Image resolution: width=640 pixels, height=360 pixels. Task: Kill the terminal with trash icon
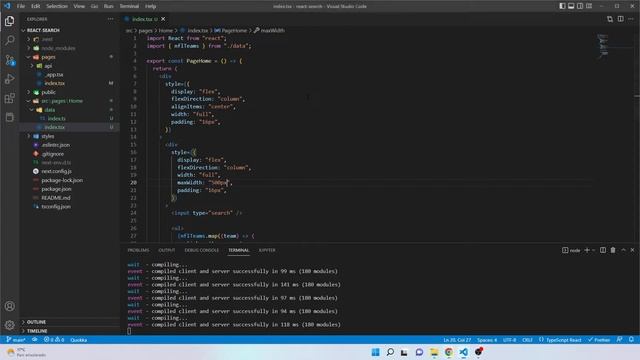[x=613, y=250]
